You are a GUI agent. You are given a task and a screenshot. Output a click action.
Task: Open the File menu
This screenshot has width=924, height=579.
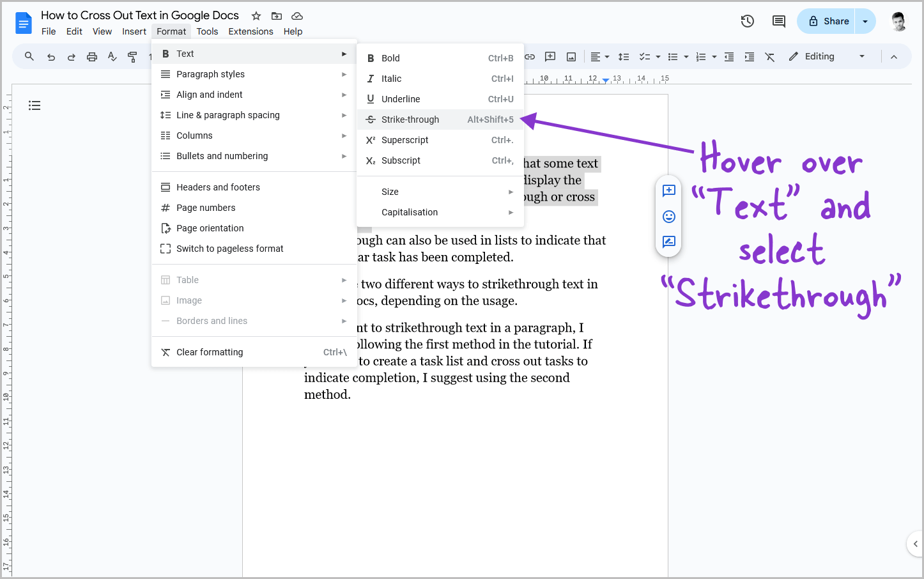point(49,31)
